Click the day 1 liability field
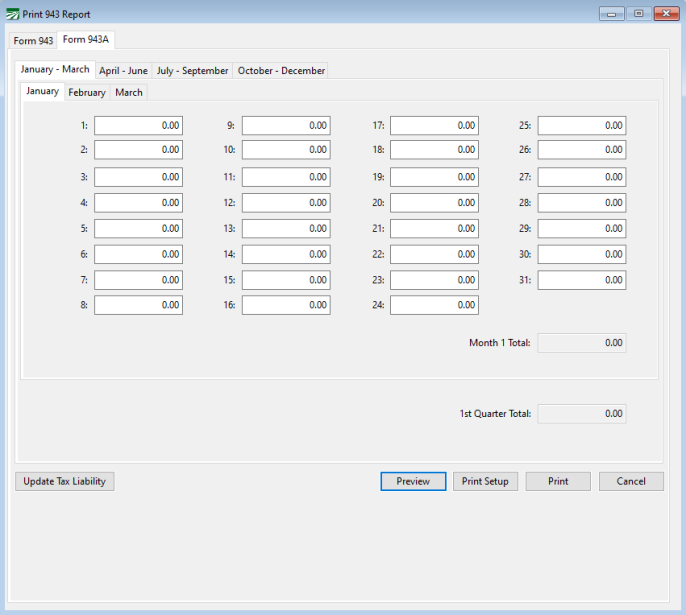The width and height of the screenshot is (686, 615). [x=138, y=126]
